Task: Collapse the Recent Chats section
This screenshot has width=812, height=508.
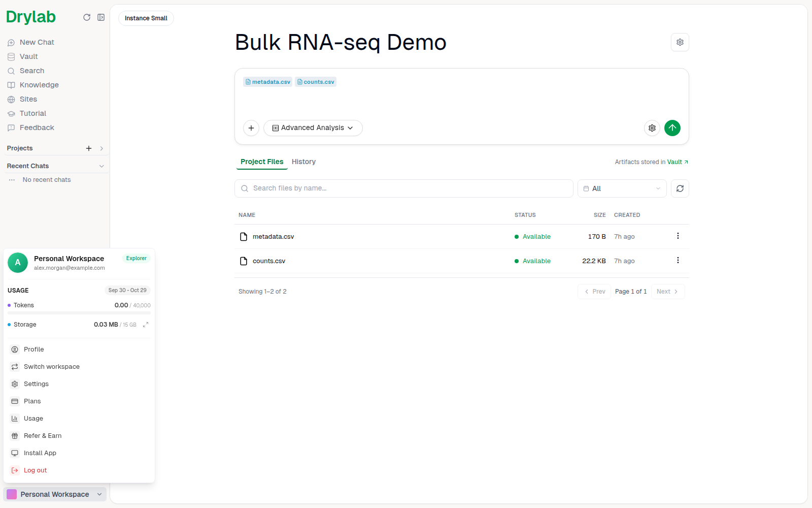Action: 101,166
